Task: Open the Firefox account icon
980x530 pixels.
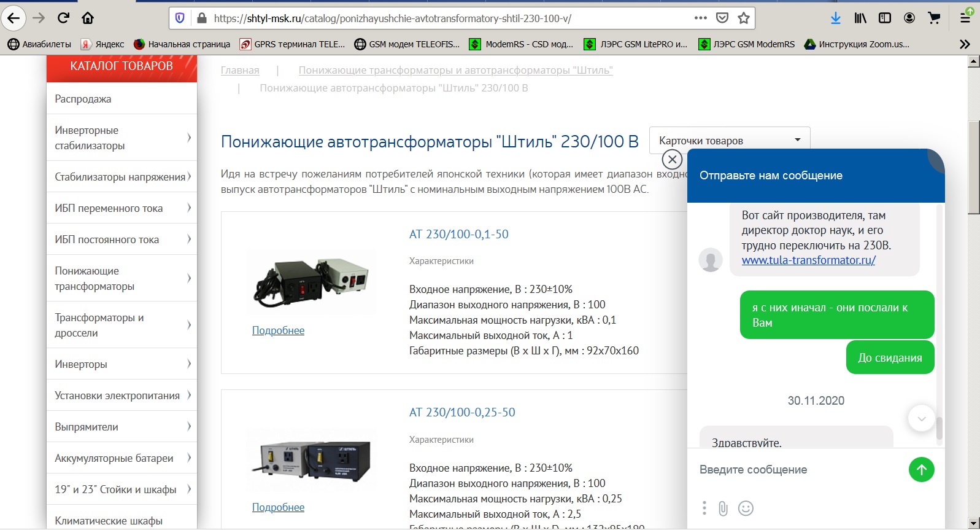Action: click(909, 18)
